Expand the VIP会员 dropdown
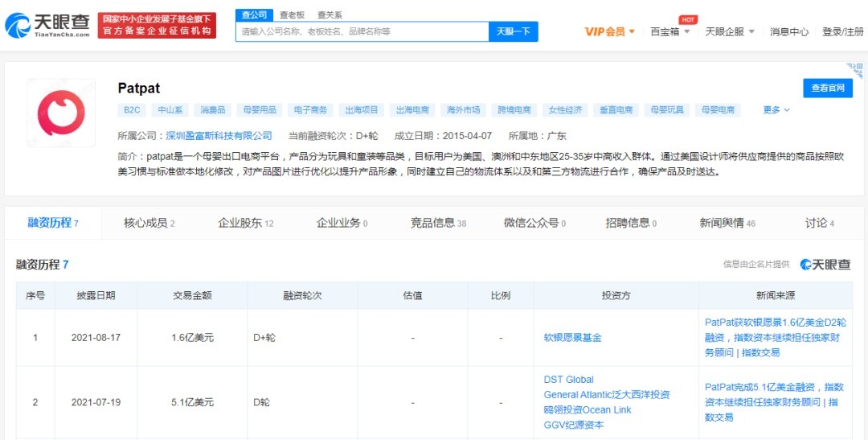This screenshot has width=868, height=440. 609,31
